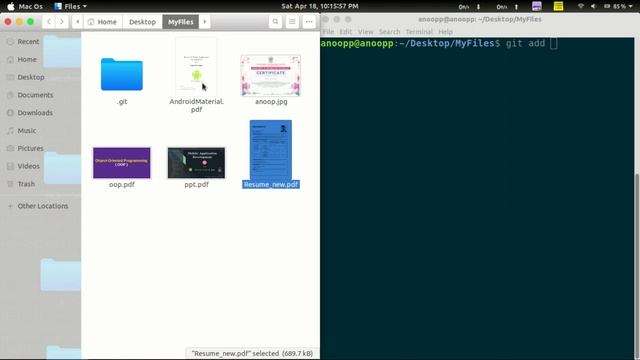Open the .git folder icon
Viewport: 640px width, 360px height.
(122, 74)
